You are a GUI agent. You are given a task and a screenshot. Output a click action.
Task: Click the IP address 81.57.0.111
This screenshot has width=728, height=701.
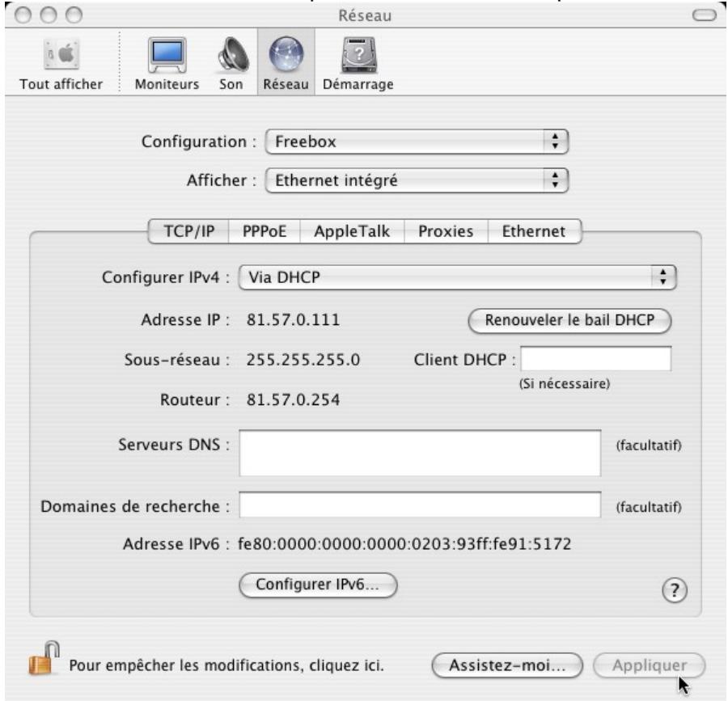tap(293, 320)
